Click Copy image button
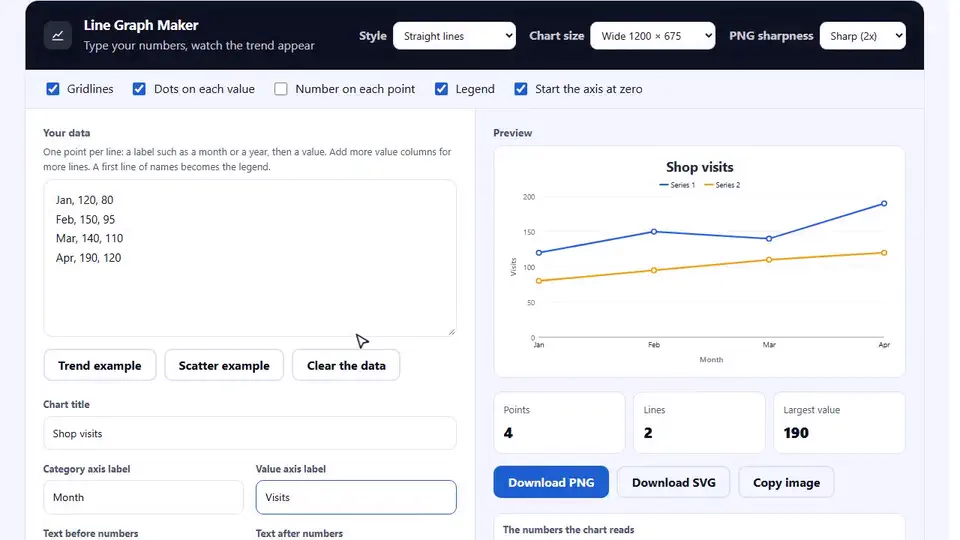The image size is (960, 540). pos(786,482)
